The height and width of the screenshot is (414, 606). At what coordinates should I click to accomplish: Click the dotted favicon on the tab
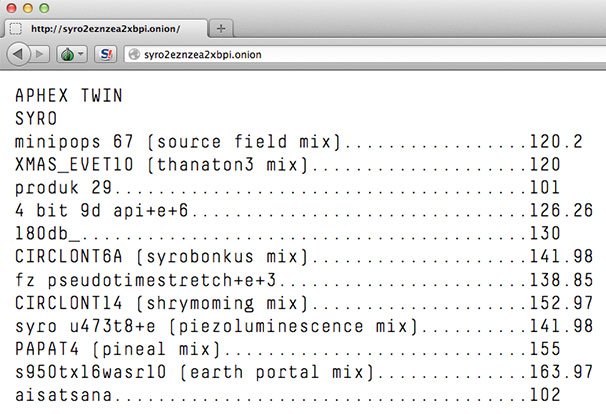[16, 28]
